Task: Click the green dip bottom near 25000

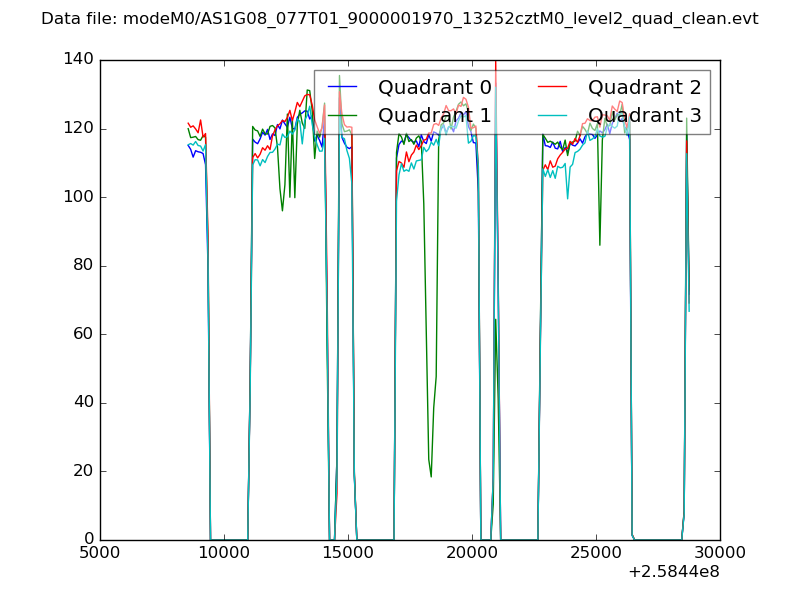Action: [x=599, y=244]
